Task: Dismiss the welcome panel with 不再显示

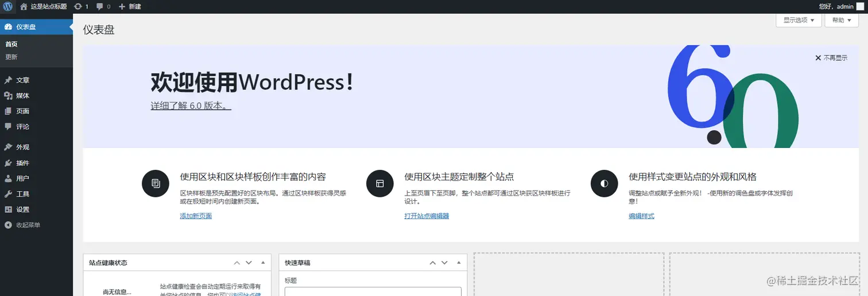Action: [x=831, y=58]
